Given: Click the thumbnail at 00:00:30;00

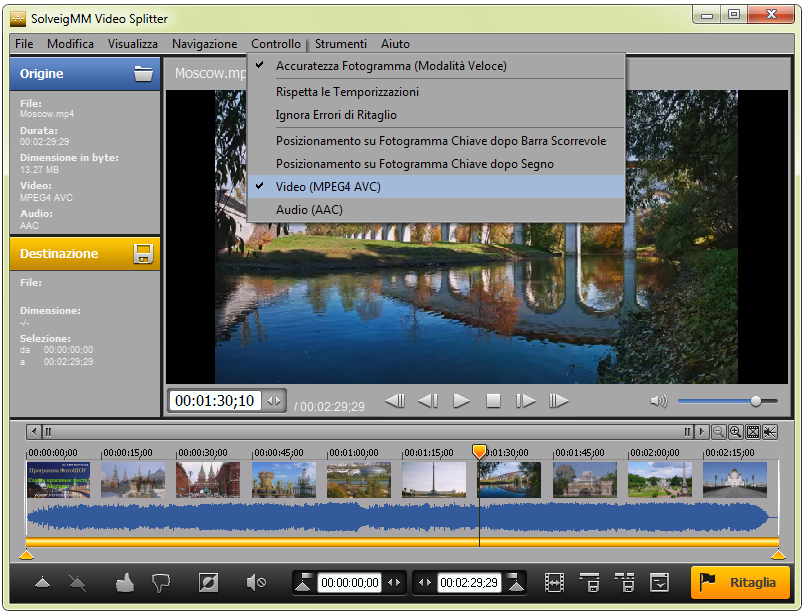Looking at the screenshot, I should coord(207,480).
